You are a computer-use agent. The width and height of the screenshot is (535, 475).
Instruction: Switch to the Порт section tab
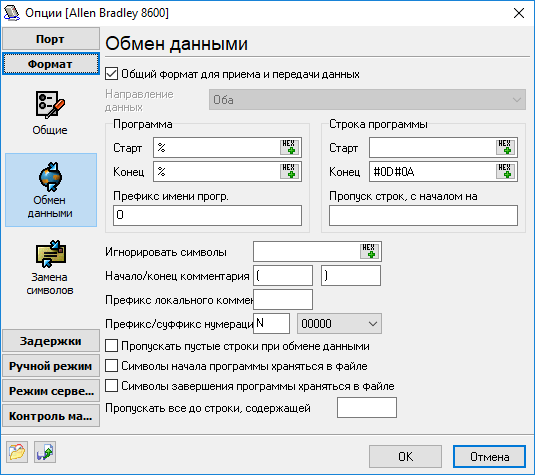point(51,39)
